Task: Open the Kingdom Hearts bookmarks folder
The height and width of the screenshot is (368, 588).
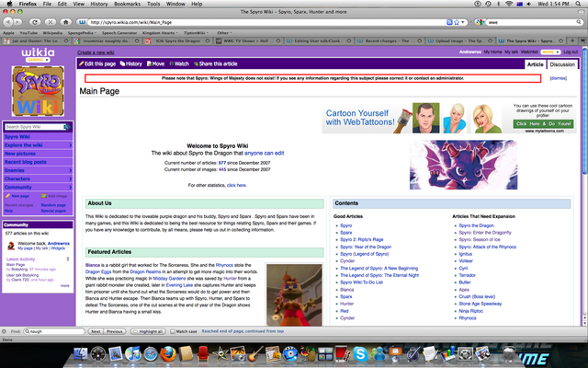Action: pos(160,33)
